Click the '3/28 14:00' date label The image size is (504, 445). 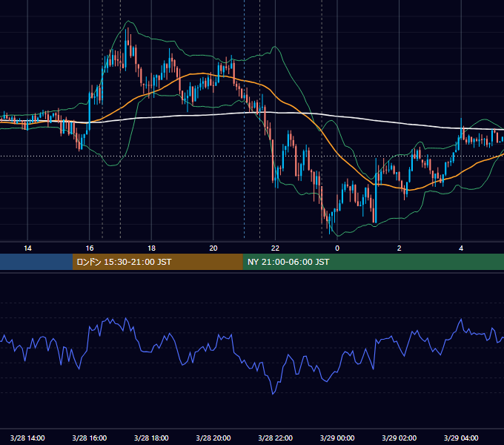(27, 438)
